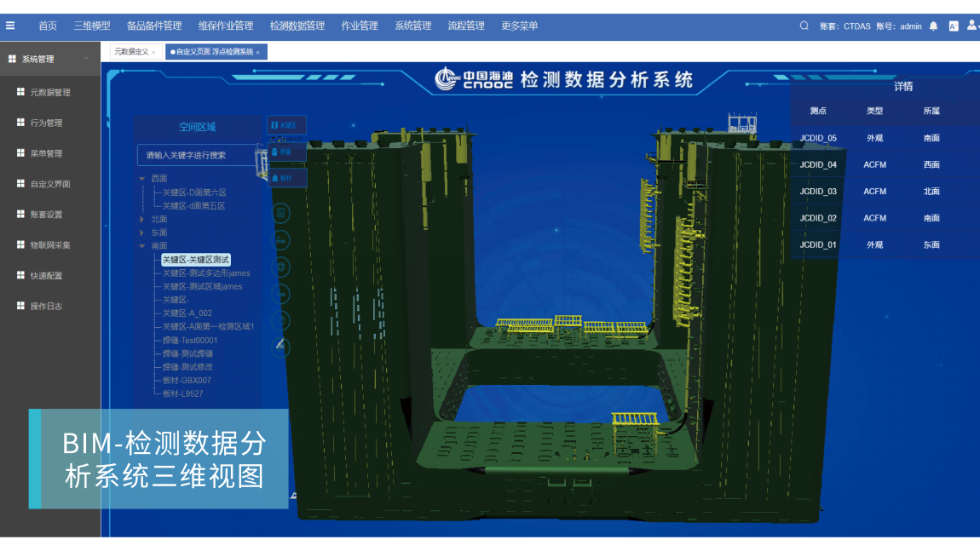Image resolution: width=980 pixels, height=551 pixels.
Task: Select tree item 关键区-测试区域james
Action: (x=203, y=286)
